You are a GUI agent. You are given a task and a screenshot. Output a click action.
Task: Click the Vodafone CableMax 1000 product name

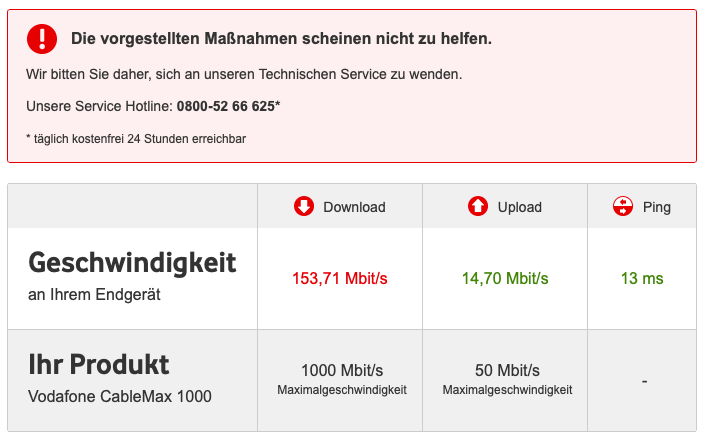[120, 396]
